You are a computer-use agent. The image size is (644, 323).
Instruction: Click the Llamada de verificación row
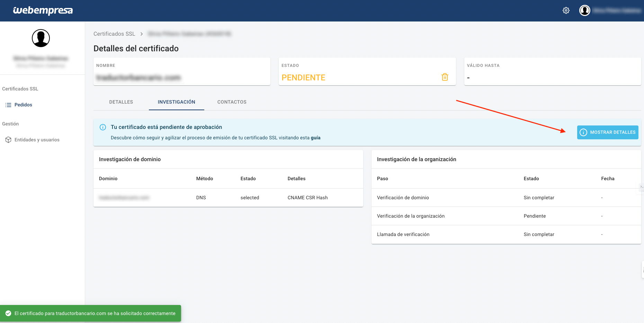pos(506,234)
